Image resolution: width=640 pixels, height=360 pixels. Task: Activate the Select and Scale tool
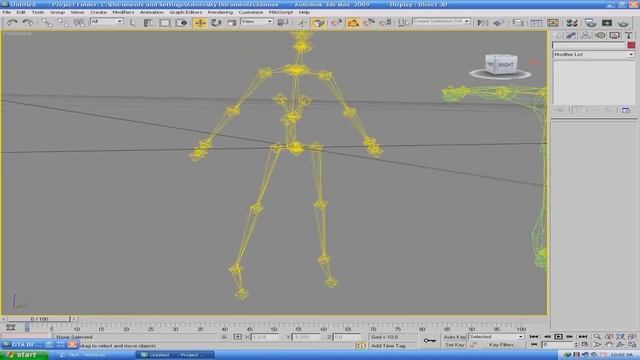pyautogui.click(x=232, y=22)
